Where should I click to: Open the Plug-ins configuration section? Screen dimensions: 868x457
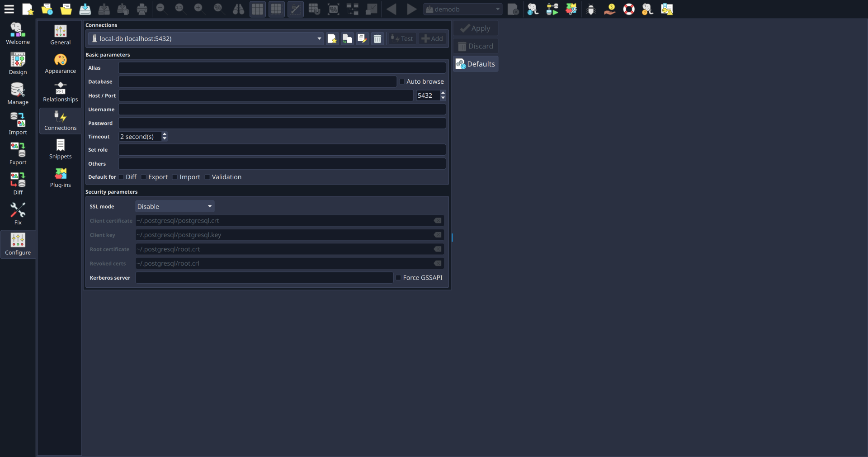[60, 178]
